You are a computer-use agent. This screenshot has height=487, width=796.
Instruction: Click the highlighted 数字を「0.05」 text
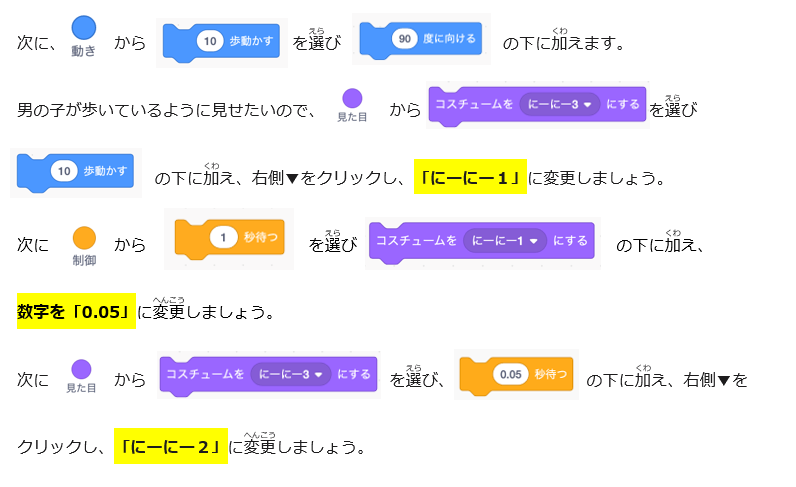click(x=76, y=312)
